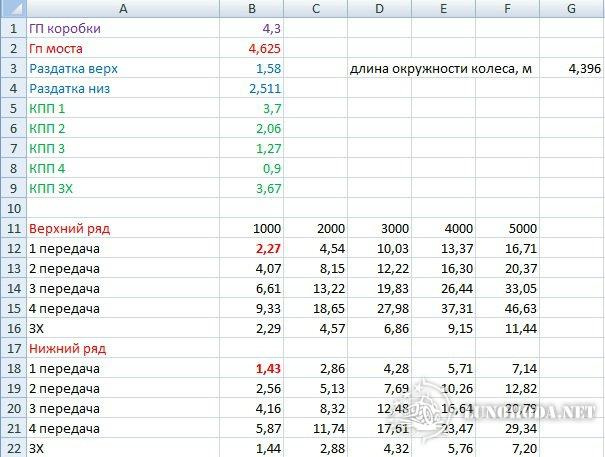Click 'длина окружности колеса, м' cell
Screen dimensions: 605x457
441,69
